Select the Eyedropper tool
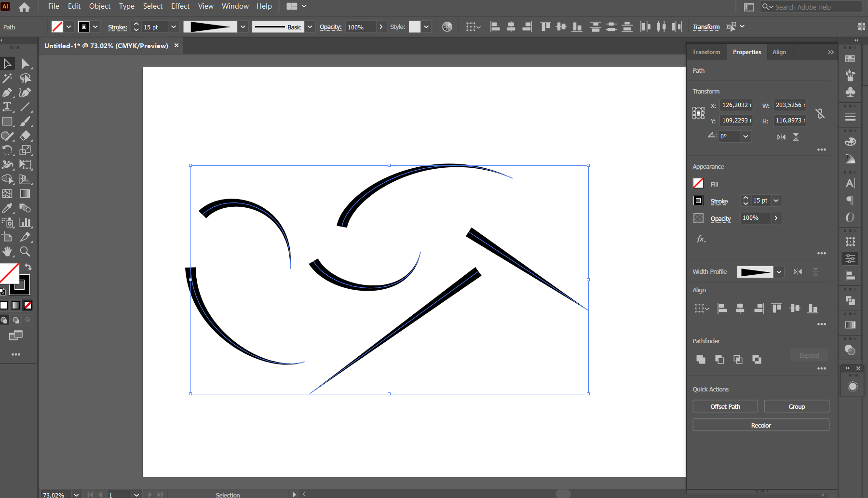Screen dimensions: 868x498 pyautogui.click(x=8, y=207)
